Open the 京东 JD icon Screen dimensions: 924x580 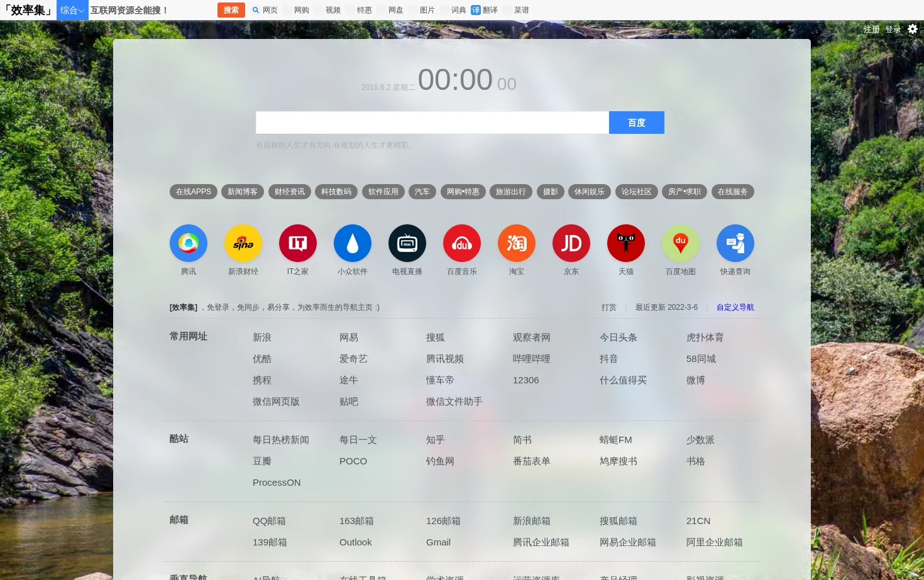point(571,243)
